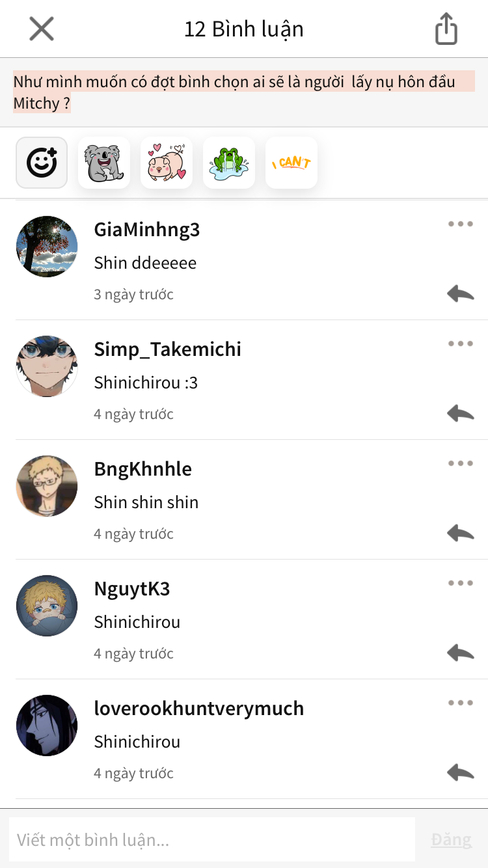The image size is (488, 868).
Task: Reply to GiaMinhng3's comment
Action: point(461,293)
